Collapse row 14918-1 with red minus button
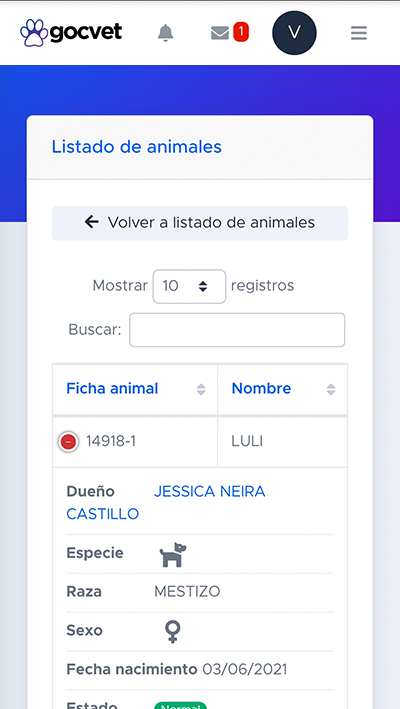 [68, 442]
